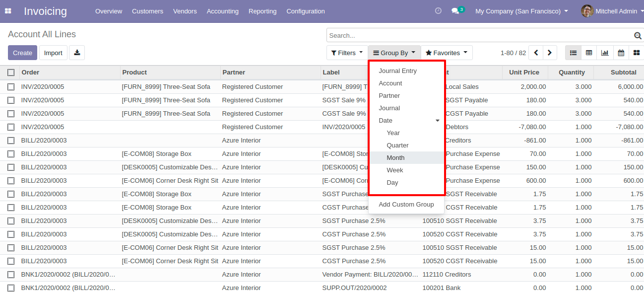The image size is (644, 292).
Task: Group by Account
Action: click(x=406, y=83)
